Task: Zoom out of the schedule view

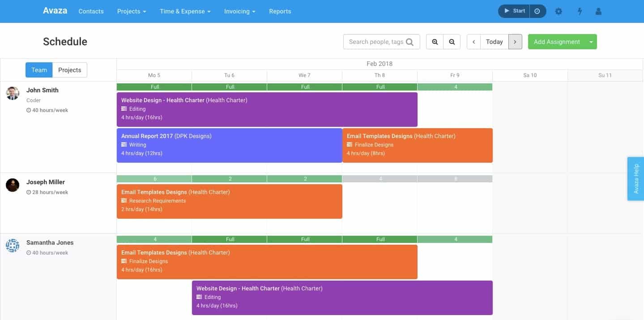Action: [452, 41]
